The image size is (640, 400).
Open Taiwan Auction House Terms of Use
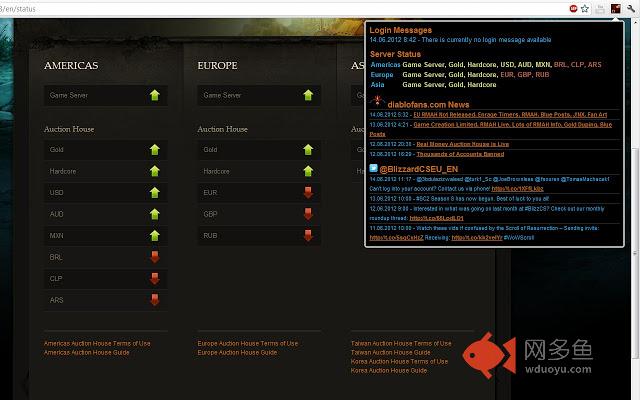[401, 344]
